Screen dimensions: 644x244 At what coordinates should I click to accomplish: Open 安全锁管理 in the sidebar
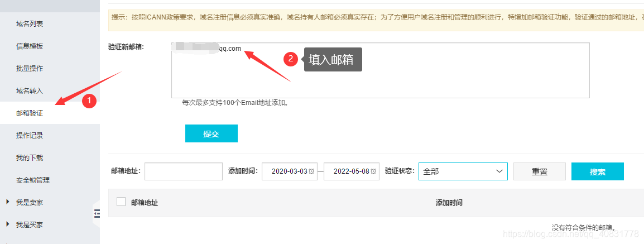(x=33, y=180)
